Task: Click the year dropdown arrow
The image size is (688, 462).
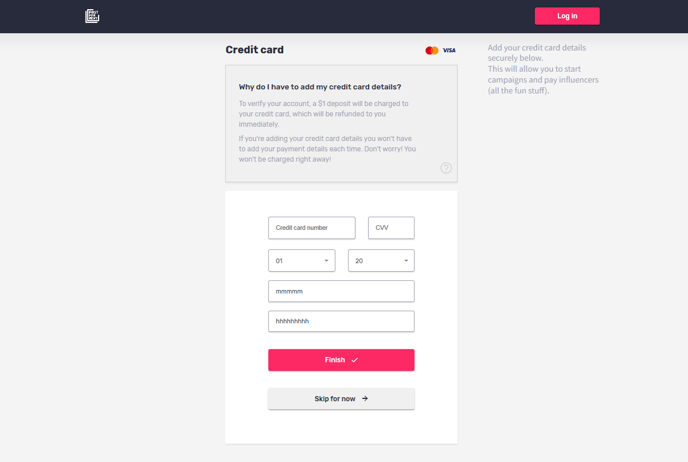Action: coord(406,261)
